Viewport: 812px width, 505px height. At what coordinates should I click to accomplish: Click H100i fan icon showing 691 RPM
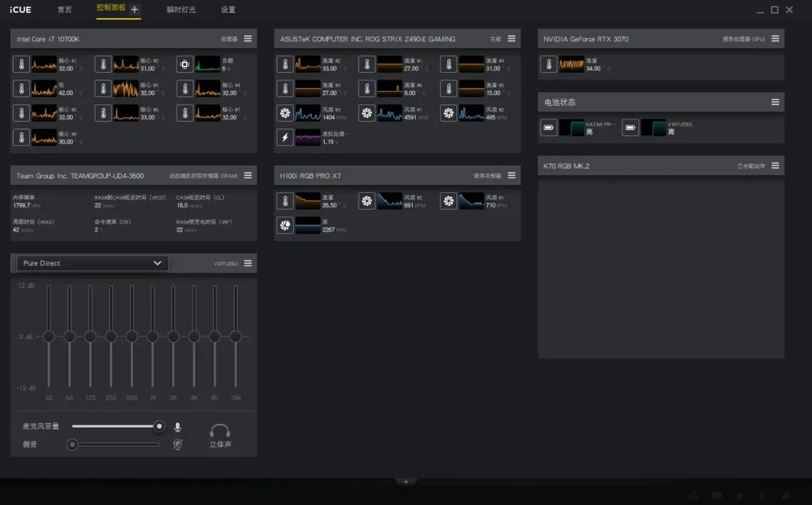[367, 201]
